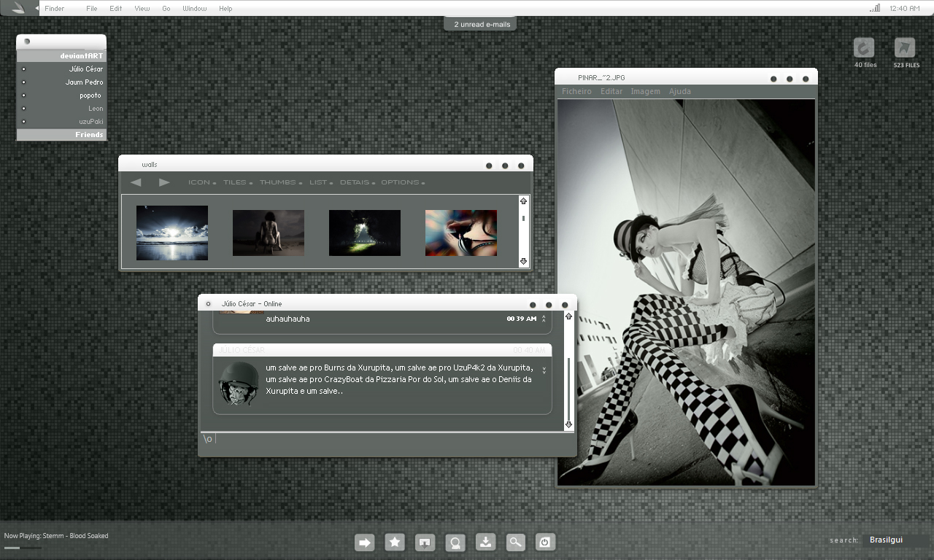Click up arrow on the walls scrollbar
Screen dimensions: 934x560
(x=523, y=201)
